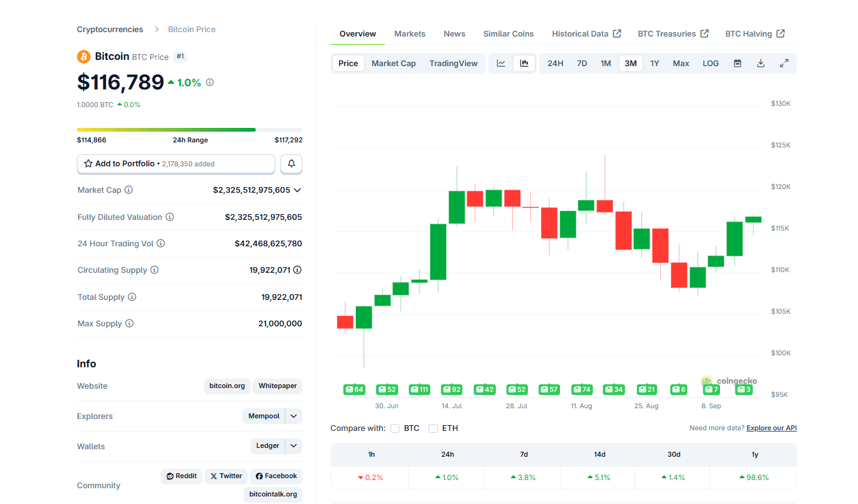Switch to the Overview tab
The image size is (858, 504).
pos(358,34)
